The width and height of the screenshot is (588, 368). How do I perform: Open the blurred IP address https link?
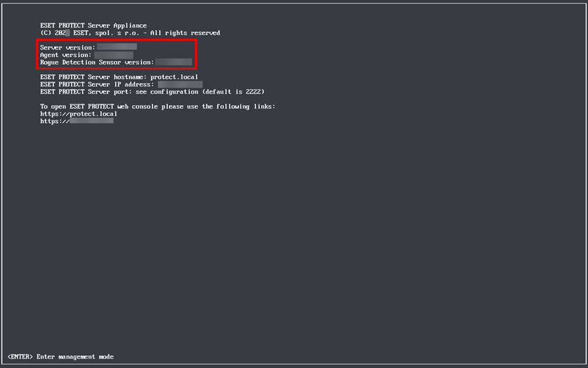(77, 121)
